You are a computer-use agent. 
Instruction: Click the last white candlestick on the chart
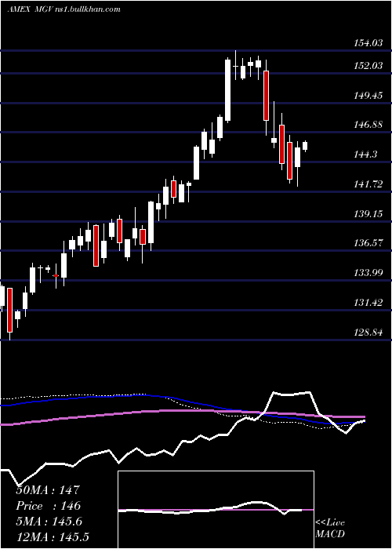tap(305, 146)
